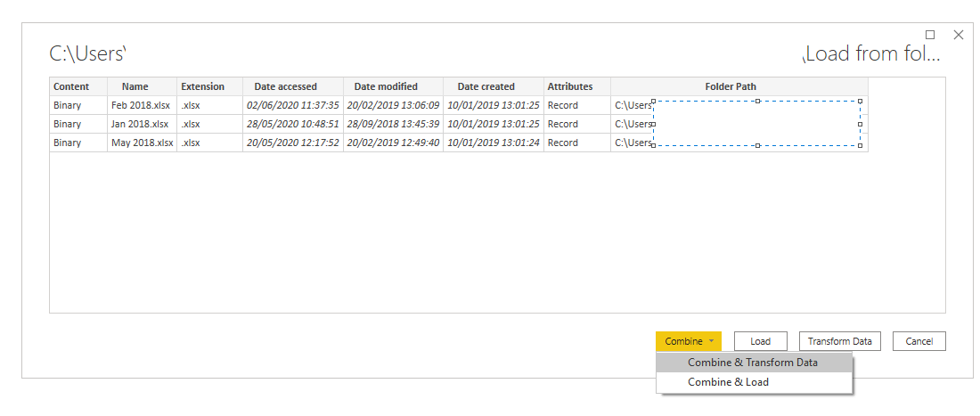This screenshot has height=416, width=980.
Task: Close the dialog with X icon
Action: click(959, 35)
